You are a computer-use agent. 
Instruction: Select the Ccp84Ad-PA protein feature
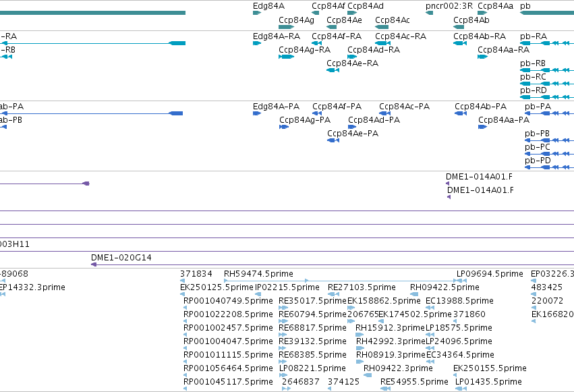pos(352,127)
